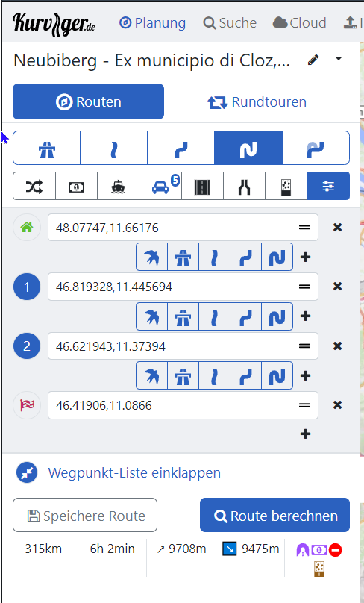
Task: Collapse waypoint list via Wegpunkt-Liste einklappen
Action: click(134, 472)
